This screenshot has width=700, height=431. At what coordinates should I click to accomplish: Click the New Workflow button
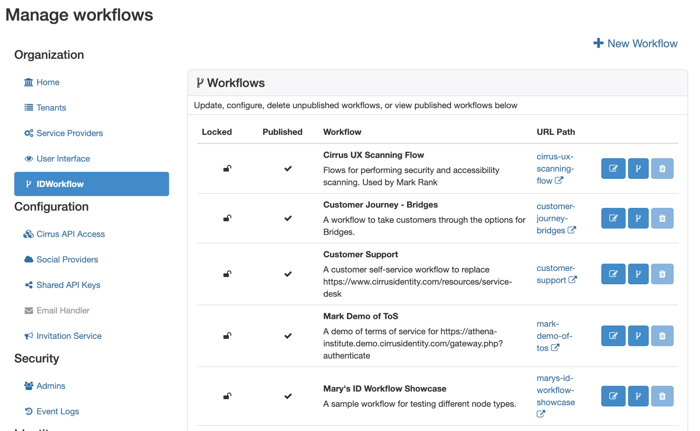point(635,43)
